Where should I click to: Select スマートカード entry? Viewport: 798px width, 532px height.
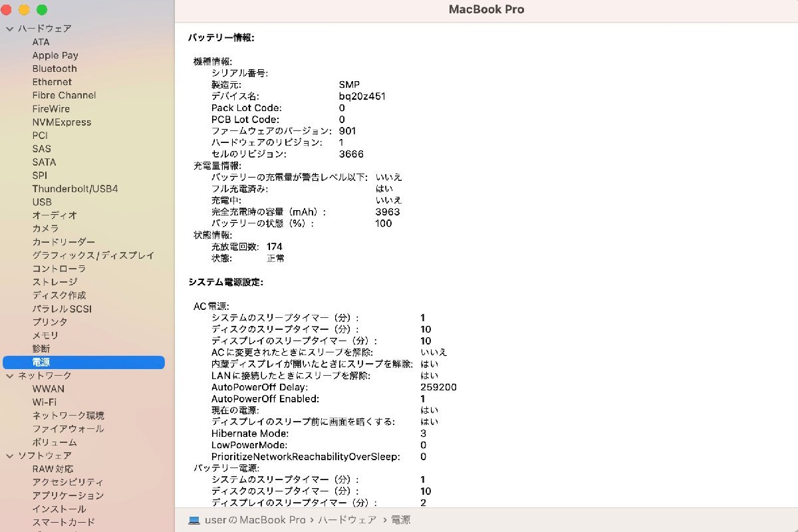[64, 522]
